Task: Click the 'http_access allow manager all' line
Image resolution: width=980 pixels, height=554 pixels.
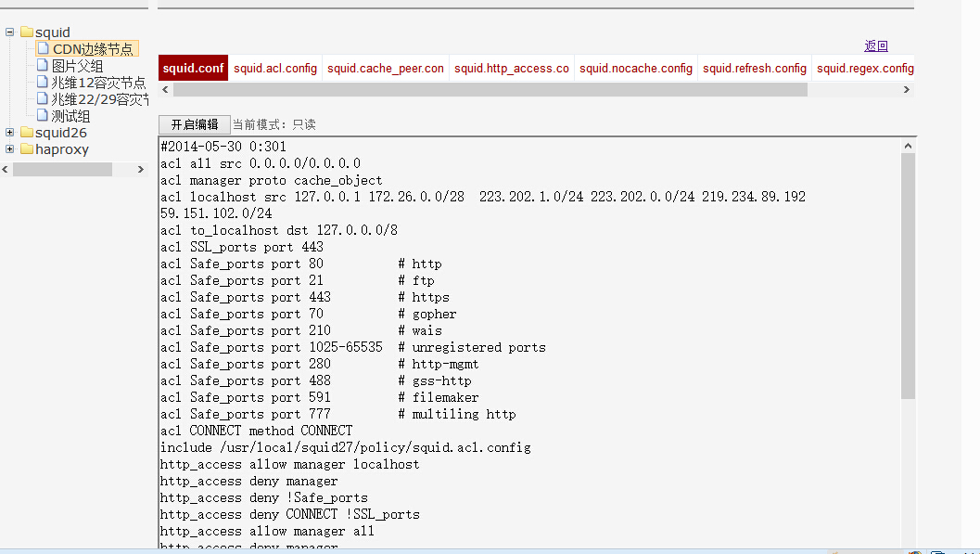Action: coord(268,532)
